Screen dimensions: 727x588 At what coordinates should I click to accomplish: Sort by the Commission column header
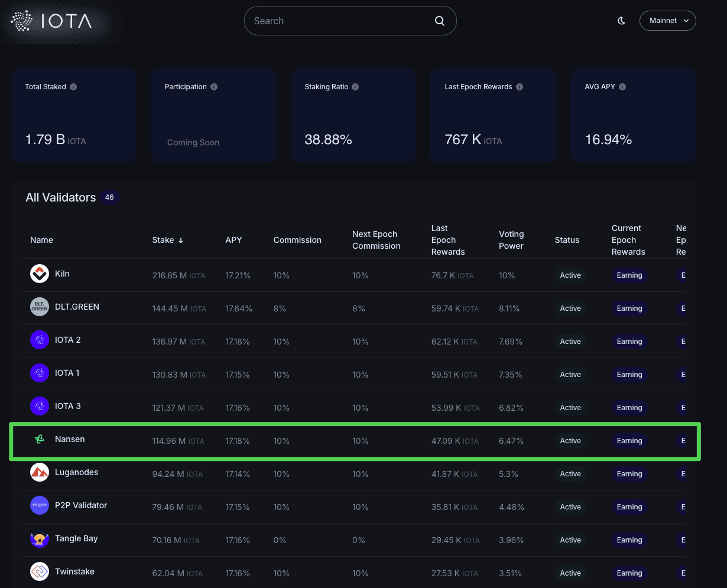pos(297,240)
